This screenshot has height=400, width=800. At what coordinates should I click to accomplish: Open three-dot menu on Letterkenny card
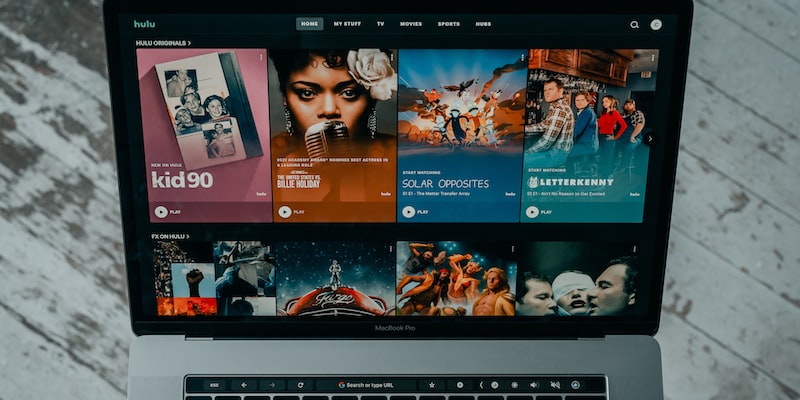652,58
